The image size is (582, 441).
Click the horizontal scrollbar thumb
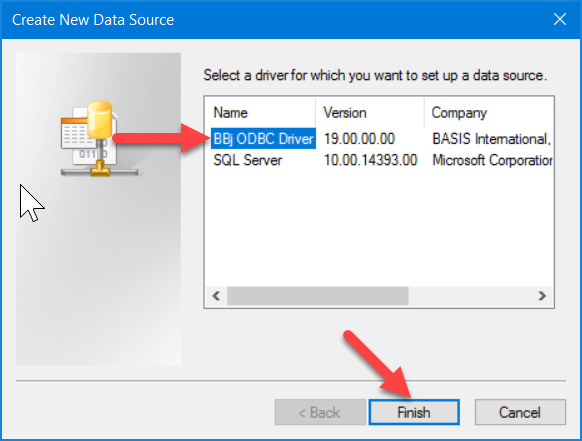click(318, 296)
